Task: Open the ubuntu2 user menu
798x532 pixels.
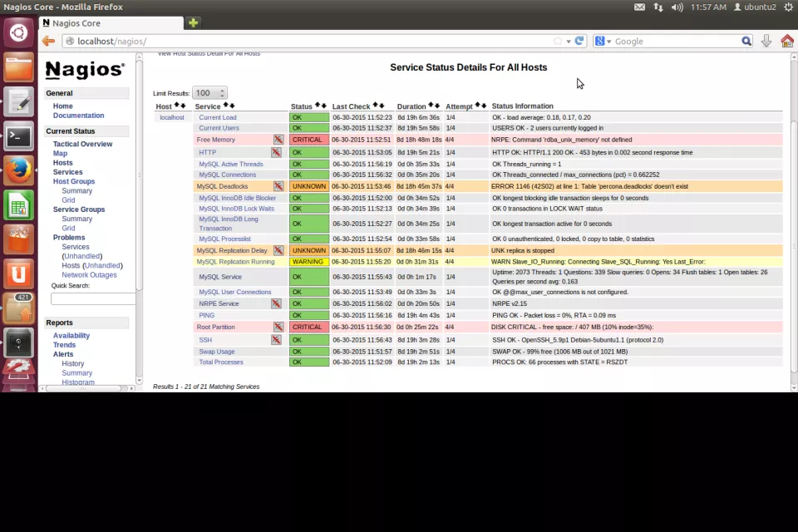Action: coord(755,7)
